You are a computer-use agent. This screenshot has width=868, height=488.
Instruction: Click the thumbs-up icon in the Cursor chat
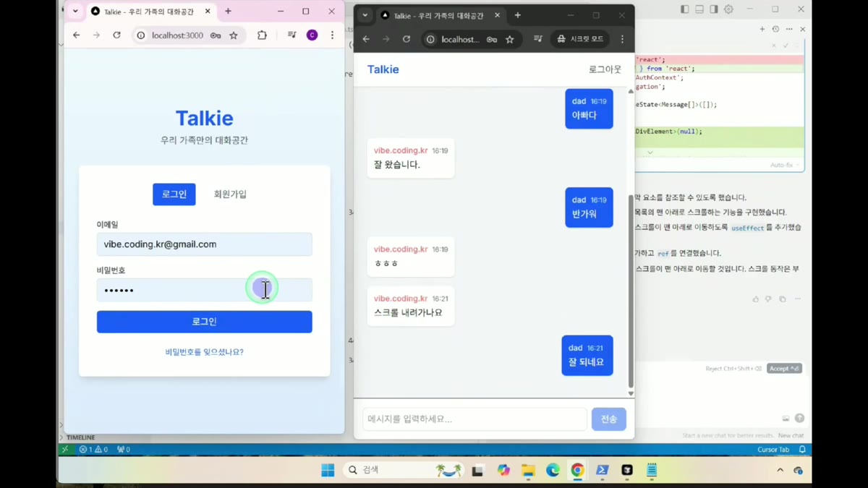click(756, 299)
